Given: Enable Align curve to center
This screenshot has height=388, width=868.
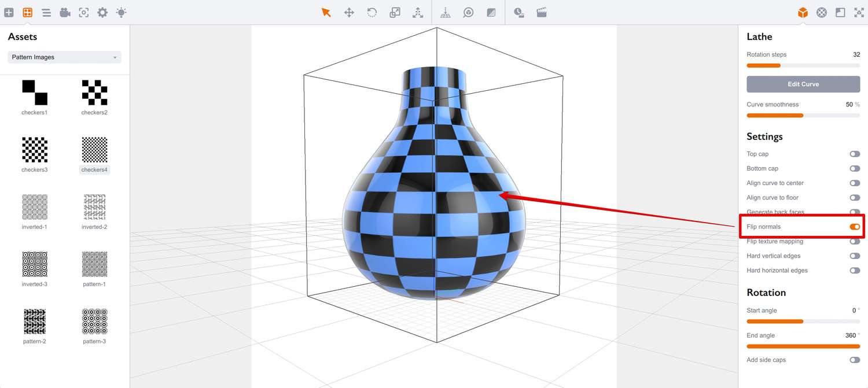Looking at the screenshot, I should click(855, 183).
